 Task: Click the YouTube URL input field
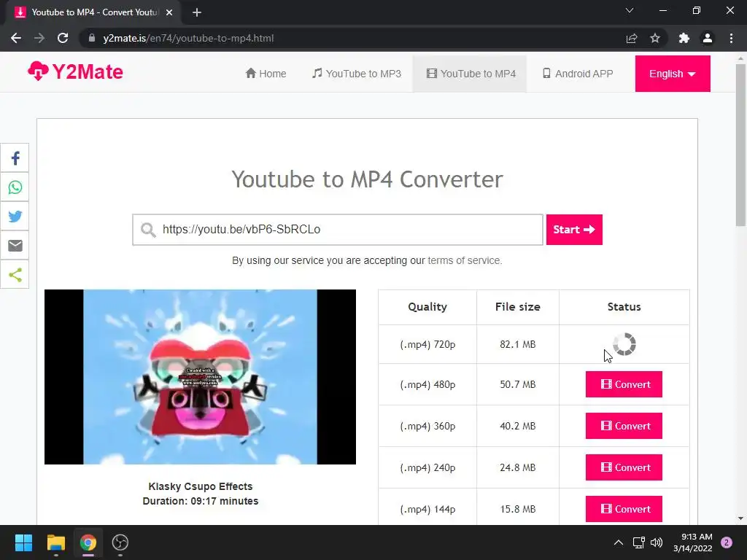(338, 230)
